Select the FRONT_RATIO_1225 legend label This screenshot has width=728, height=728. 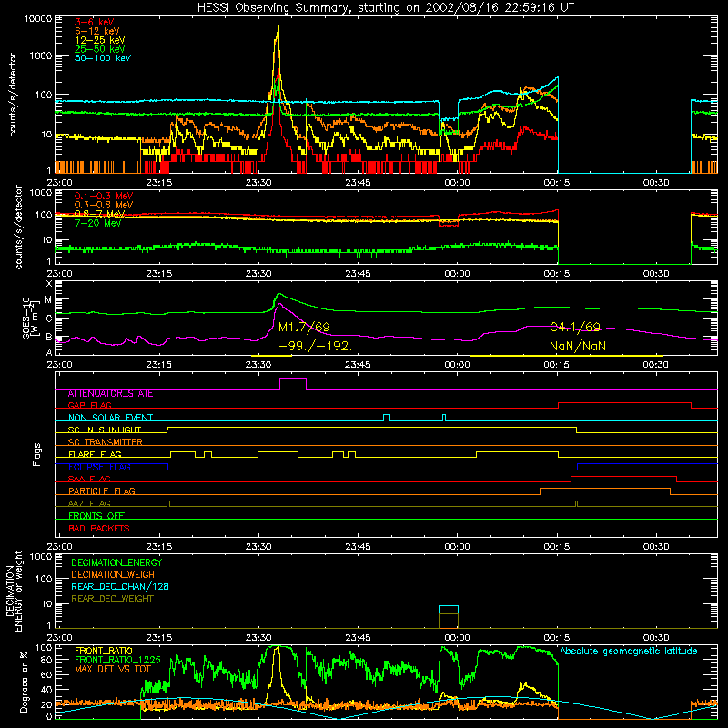[x=117, y=660]
